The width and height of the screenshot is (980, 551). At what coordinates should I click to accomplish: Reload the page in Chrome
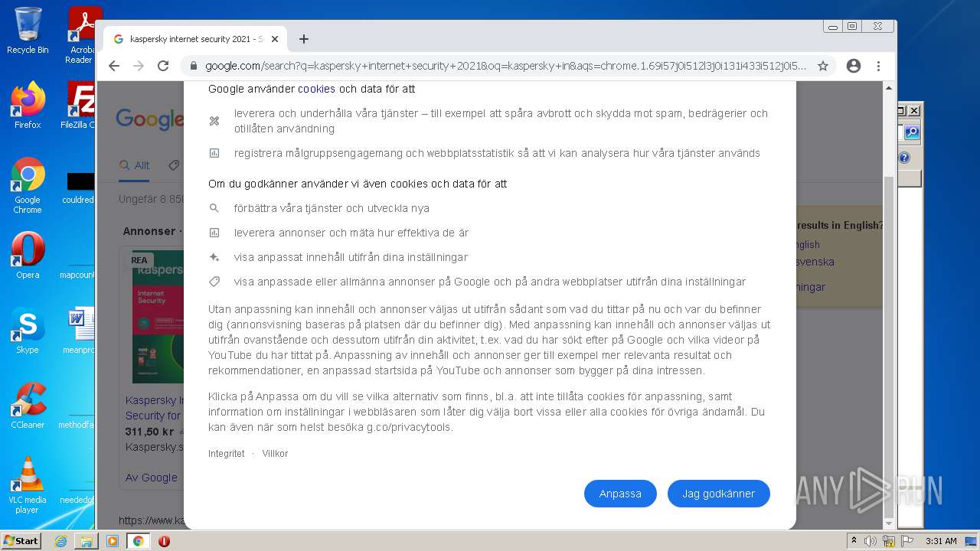point(163,66)
